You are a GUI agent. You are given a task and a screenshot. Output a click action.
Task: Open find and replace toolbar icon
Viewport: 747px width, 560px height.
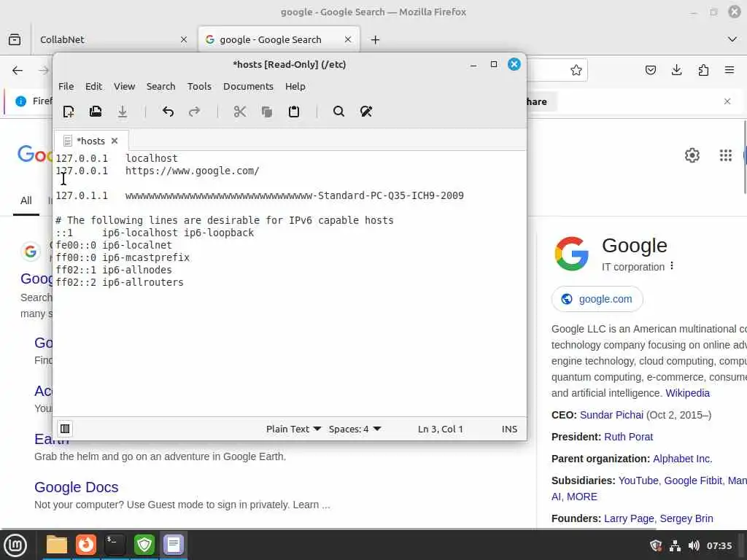click(x=366, y=112)
